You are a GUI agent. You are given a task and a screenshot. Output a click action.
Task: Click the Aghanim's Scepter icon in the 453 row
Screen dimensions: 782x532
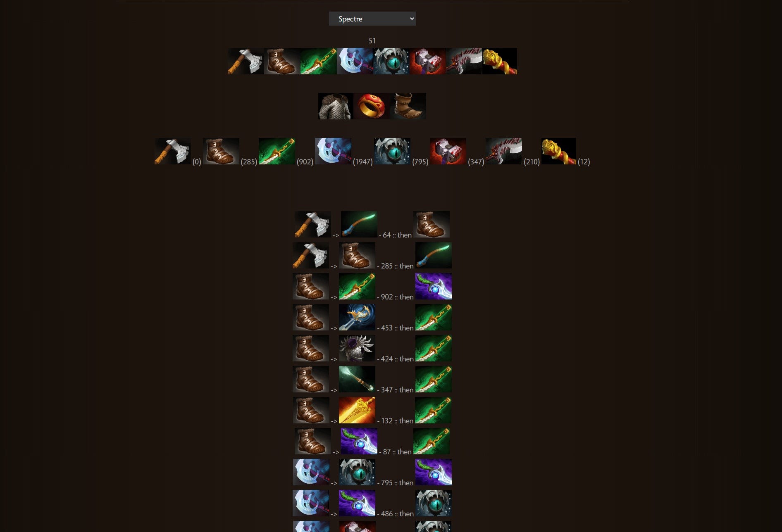point(357,317)
